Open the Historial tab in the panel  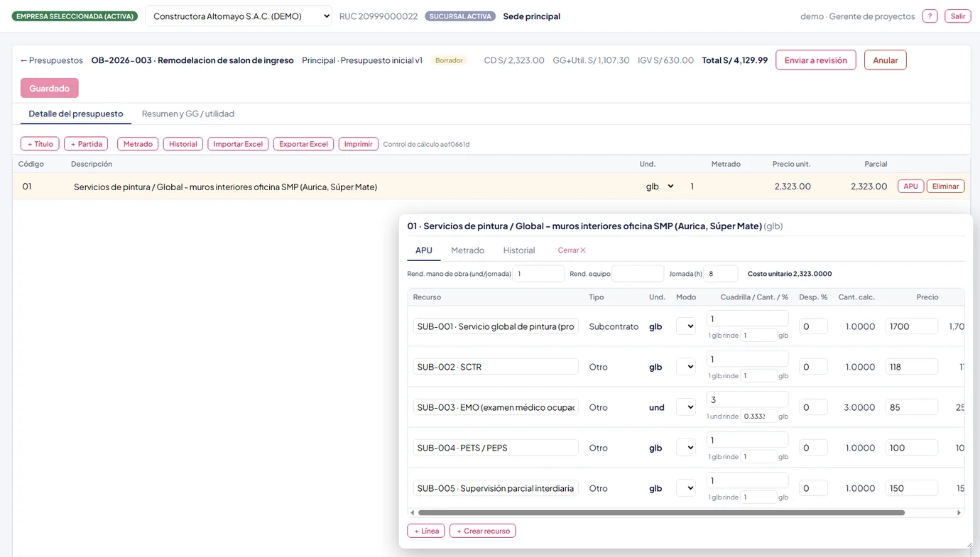click(x=519, y=250)
